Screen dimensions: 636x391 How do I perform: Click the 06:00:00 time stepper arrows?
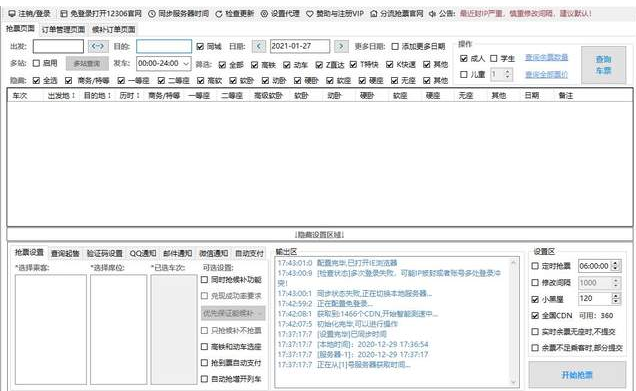616,266
